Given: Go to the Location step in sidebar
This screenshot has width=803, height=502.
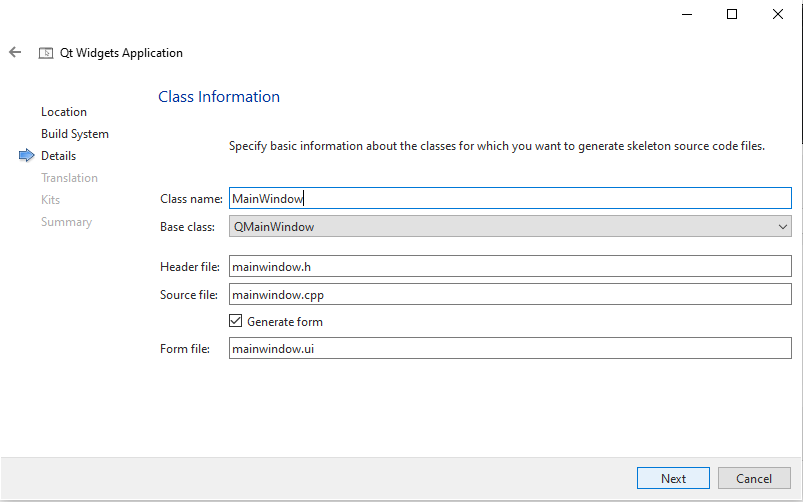Looking at the screenshot, I should click(64, 112).
